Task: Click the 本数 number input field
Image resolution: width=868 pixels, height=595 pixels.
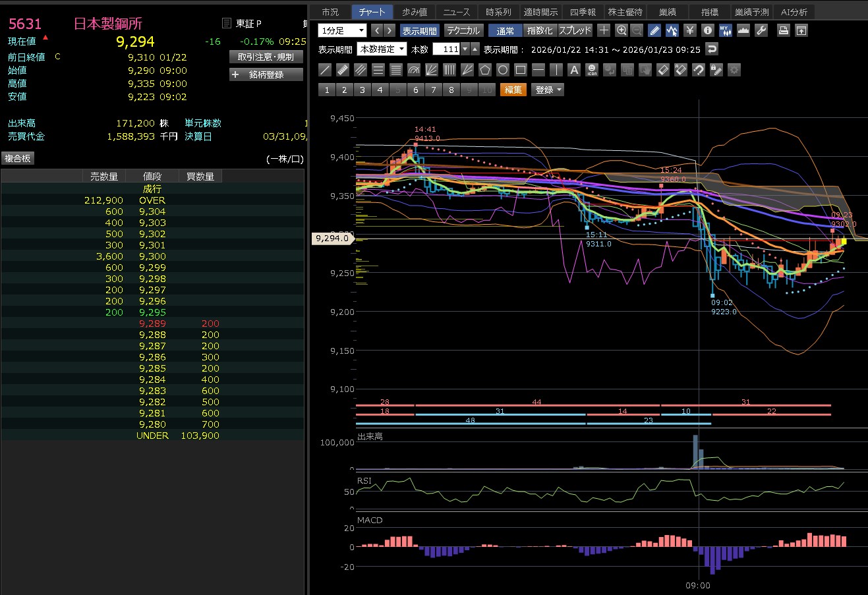Action: pyautogui.click(x=446, y=49)
